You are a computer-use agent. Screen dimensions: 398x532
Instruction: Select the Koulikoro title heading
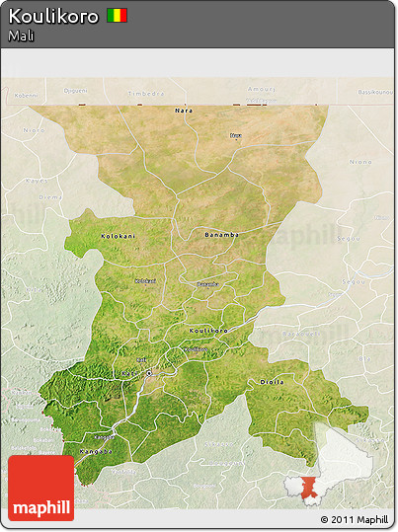click(53, 16)
